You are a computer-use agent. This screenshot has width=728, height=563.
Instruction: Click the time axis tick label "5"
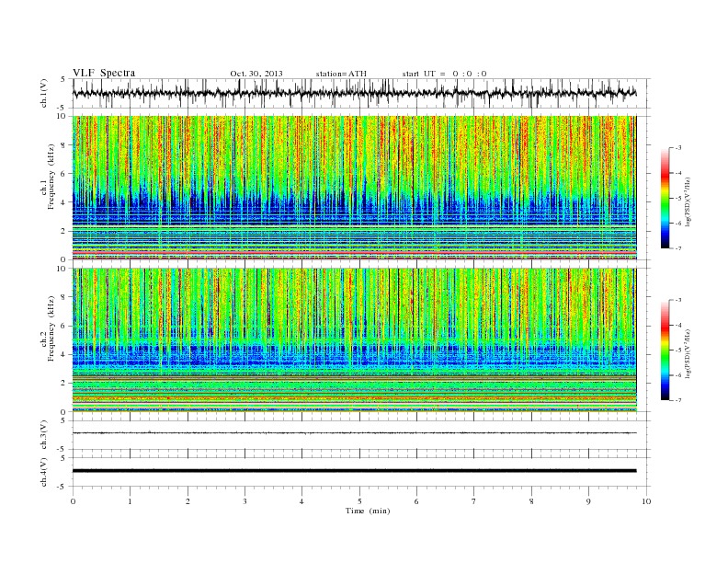(359, 501)
